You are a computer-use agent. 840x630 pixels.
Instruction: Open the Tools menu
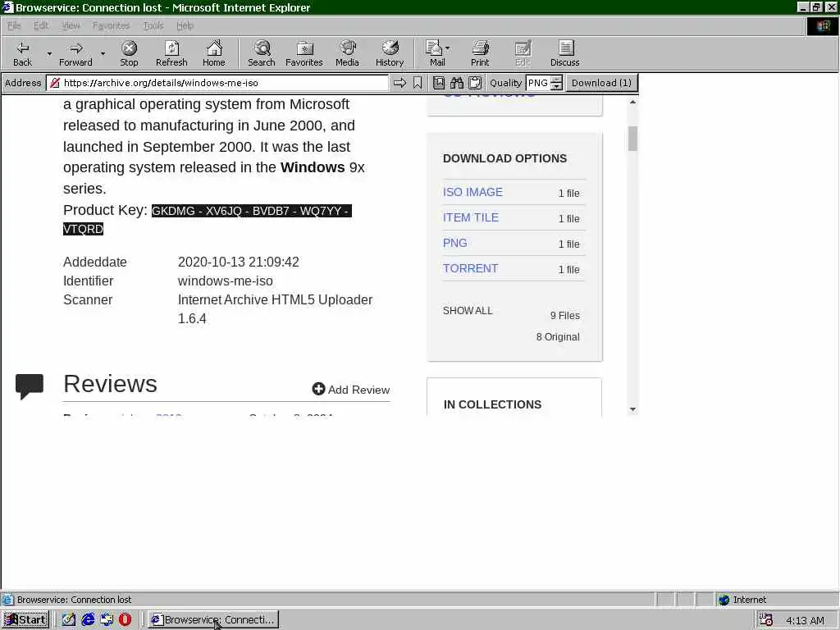tap(153, 25)
